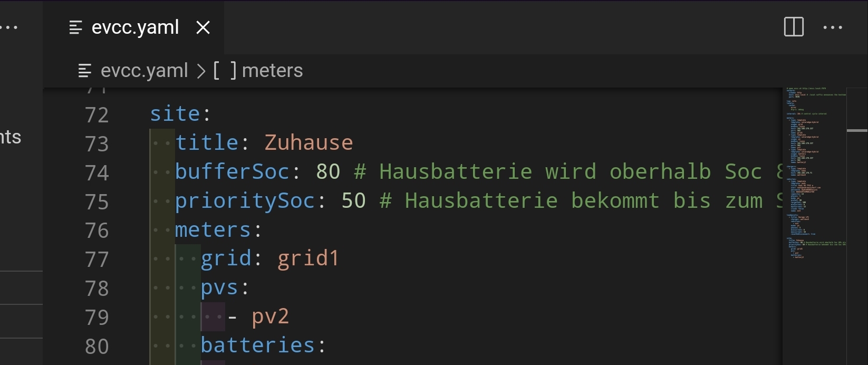Image resolution: width=868 pixels, height=365 pixels.
Task: Close the evcc.yaml tab
Action: [203, 27]
